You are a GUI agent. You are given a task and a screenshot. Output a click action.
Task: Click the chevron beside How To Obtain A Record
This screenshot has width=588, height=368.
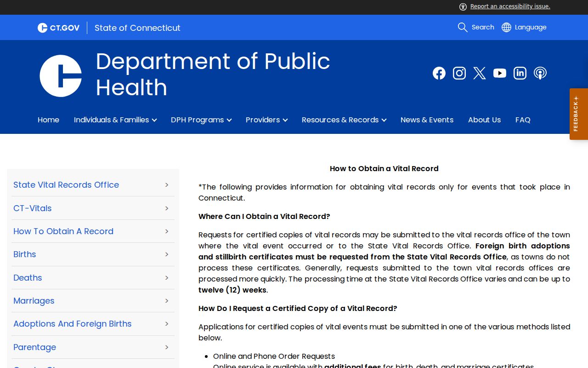[167, 231]
